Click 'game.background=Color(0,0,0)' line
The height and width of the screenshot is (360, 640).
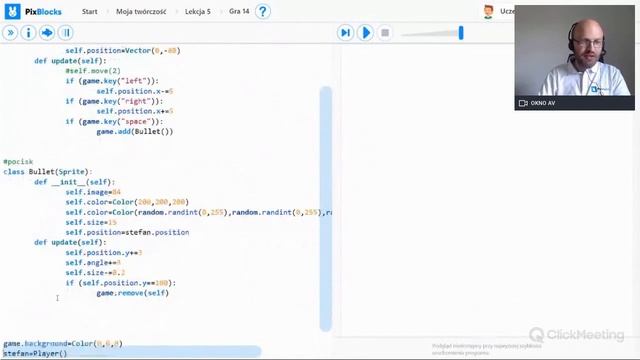point(63,344)
